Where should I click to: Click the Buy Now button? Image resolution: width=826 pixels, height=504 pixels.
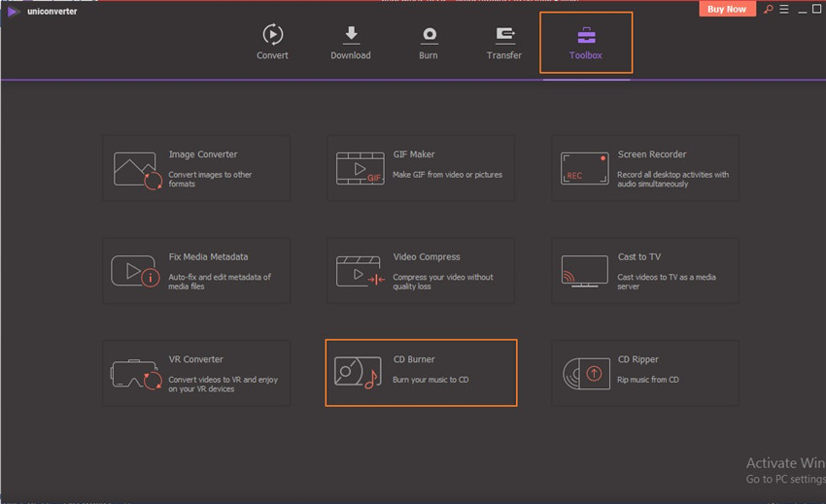727,9
